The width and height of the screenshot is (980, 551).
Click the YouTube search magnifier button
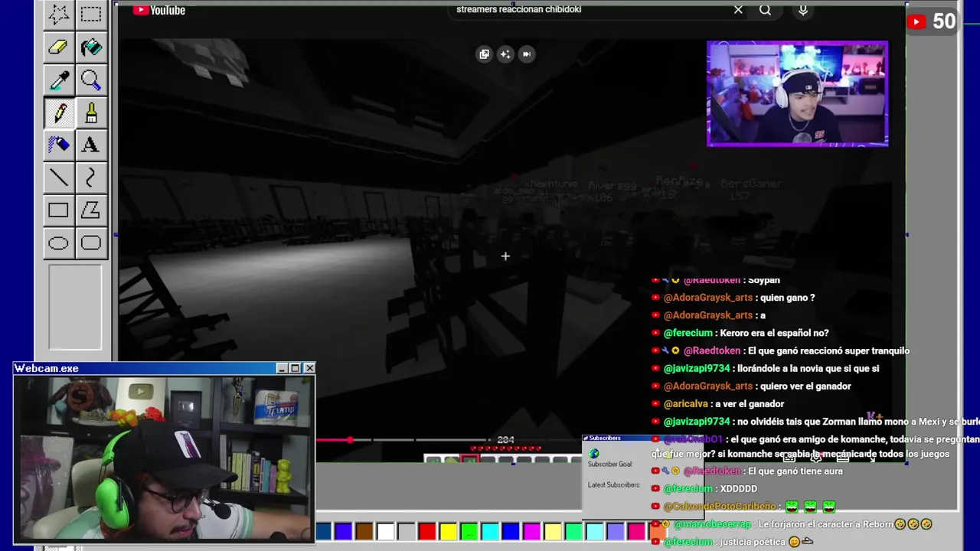coord(765,10)
